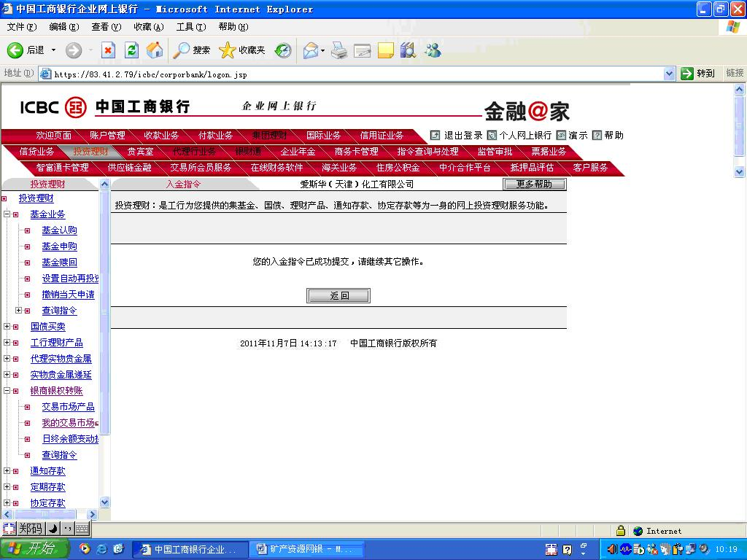Viewport: 747px width, 560px height.
Task: Expand the 通知存款 tree node
Action: (7, 471)
